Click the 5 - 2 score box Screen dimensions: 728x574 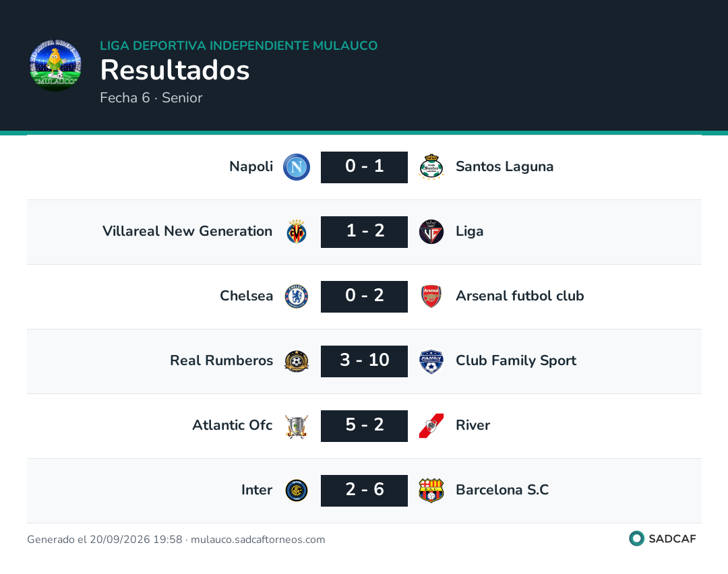[x=365, y=426]
